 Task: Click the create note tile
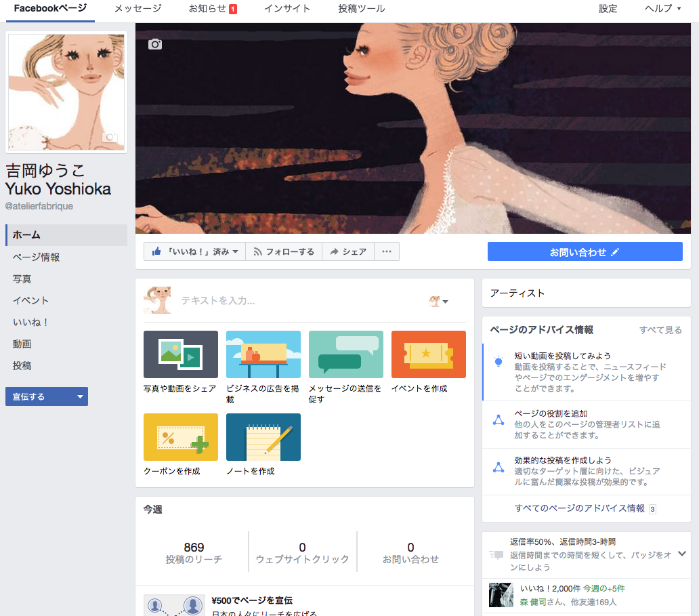(263, 436)
